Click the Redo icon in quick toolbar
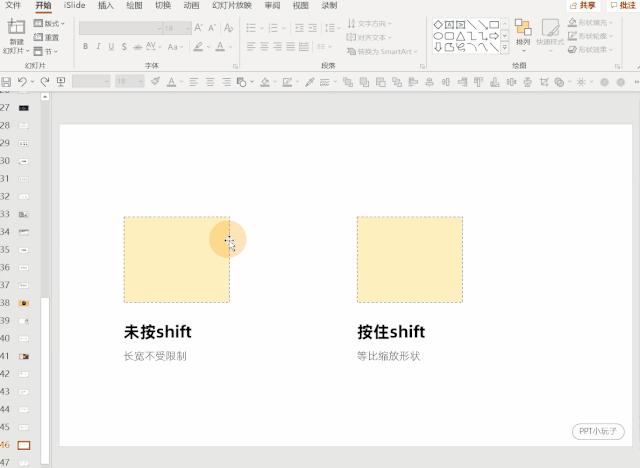 tap(44, 82)
